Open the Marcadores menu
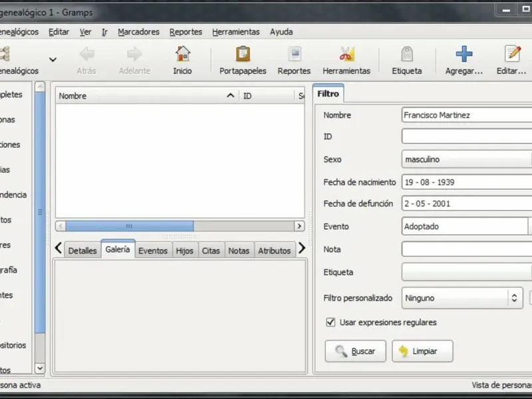532x399 pixels. (x=138, y=32)
